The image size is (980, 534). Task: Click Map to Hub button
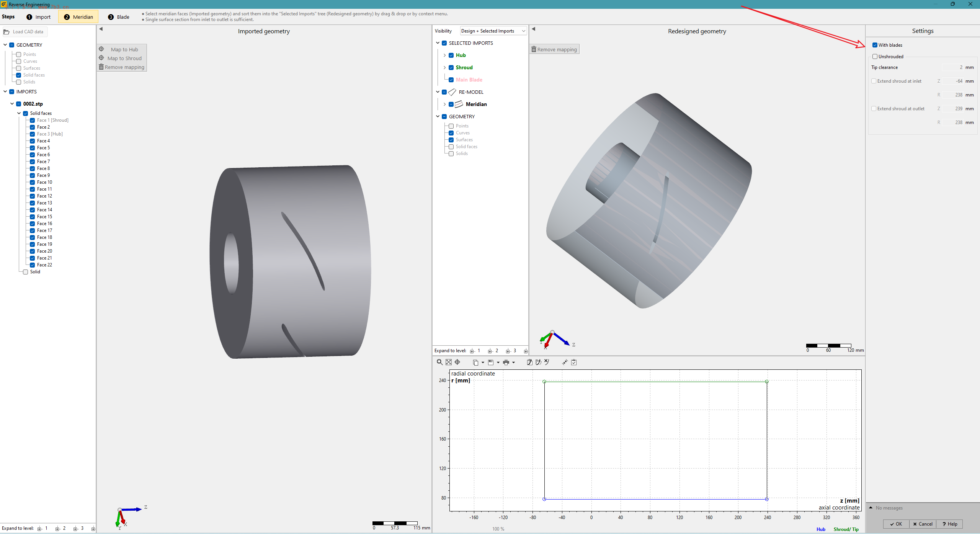(x=122, y=49)
